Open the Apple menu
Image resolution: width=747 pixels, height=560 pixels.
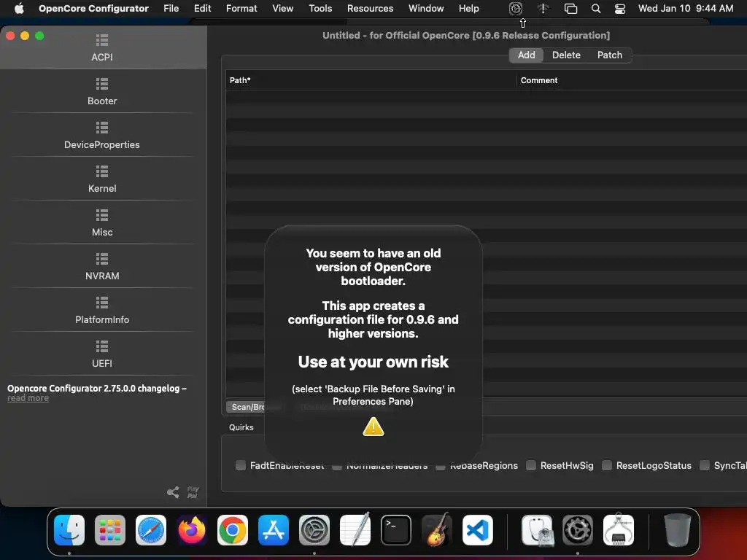click(x=19, y=9)
